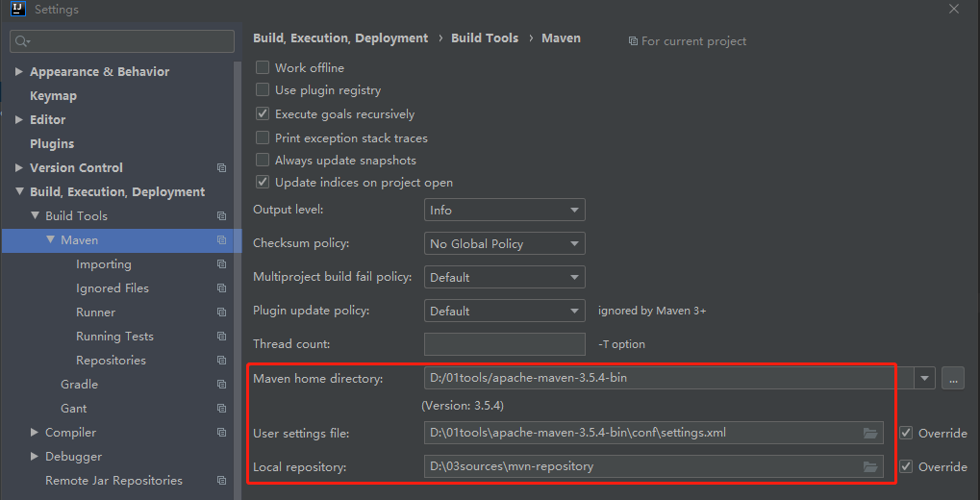Select Gradle in the settings tree
This screenshot has height=500, width=980.
click(x=79, y=385)
